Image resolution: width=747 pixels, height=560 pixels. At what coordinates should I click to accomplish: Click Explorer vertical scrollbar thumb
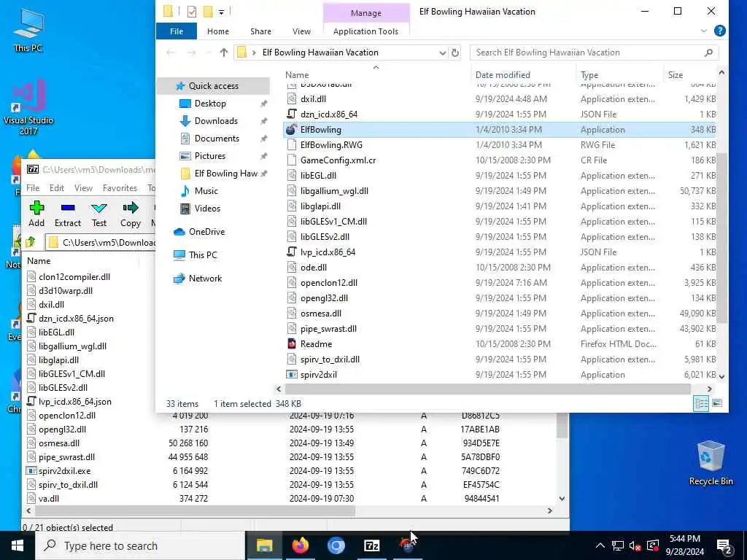tap(721, 237)
